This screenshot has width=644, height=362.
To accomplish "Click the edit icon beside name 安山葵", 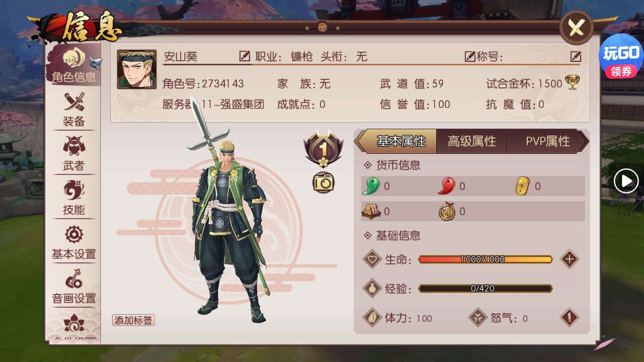I will coord(245,56).
